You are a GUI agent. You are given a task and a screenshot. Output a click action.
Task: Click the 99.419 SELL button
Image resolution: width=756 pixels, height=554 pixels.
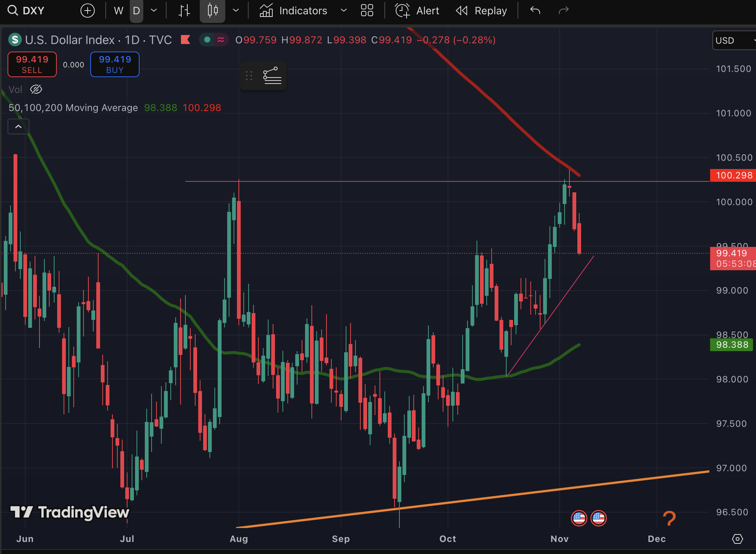point(32,64)
